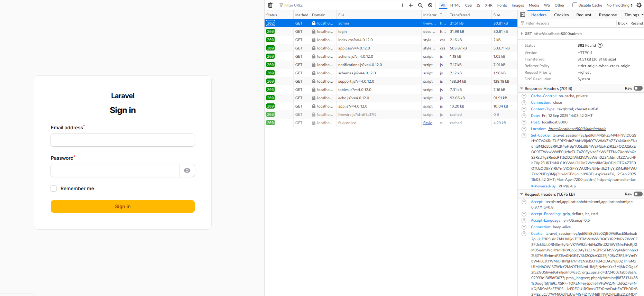Focus the Password field
The width and height of the screenshot is (644, 296).
pyautogui.click(x=115, y=170)
